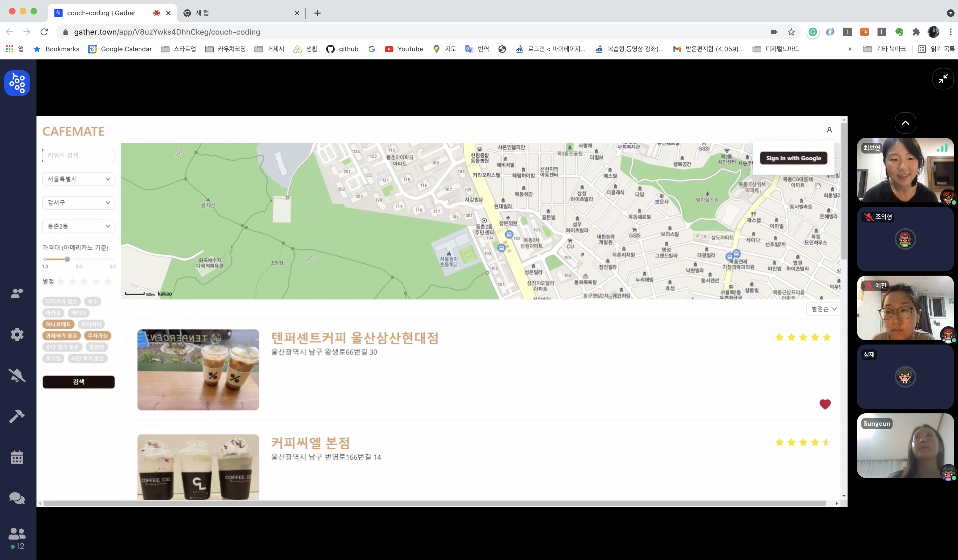958x560 pixels.
Task: Click the red heart favorite icon
Action: (825, 404)
